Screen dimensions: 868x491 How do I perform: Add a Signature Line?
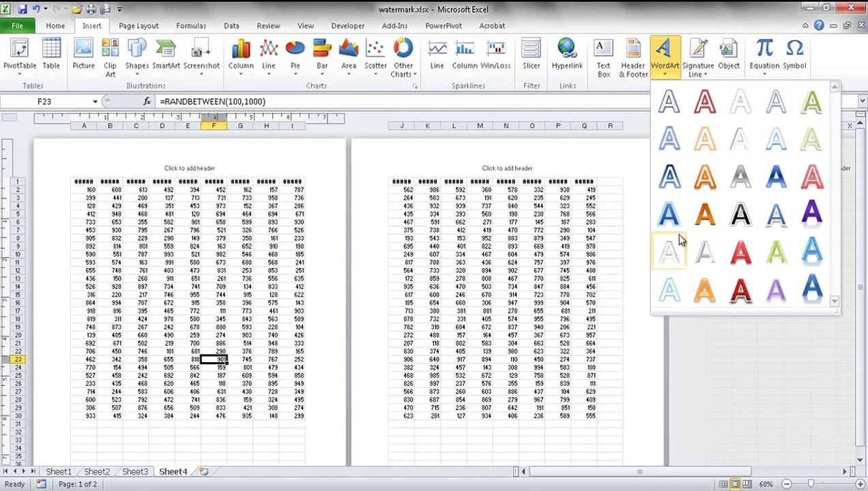(698, 57)
